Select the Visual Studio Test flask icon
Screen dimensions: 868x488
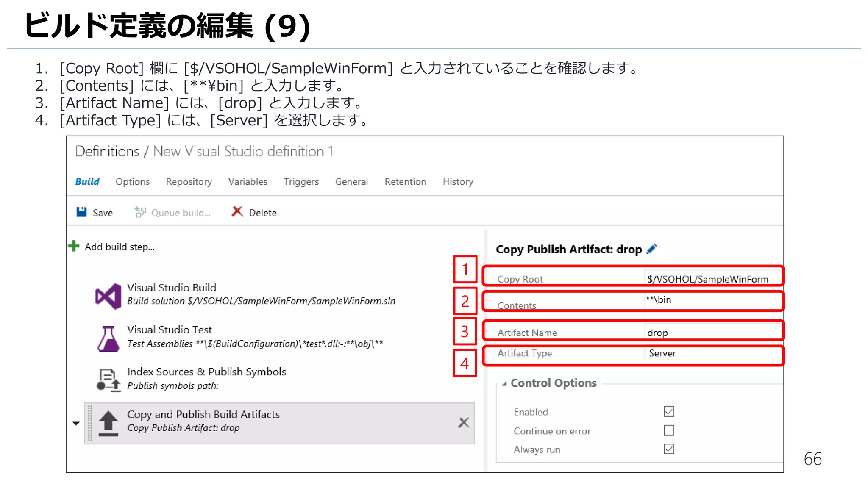tap(108, 338)
